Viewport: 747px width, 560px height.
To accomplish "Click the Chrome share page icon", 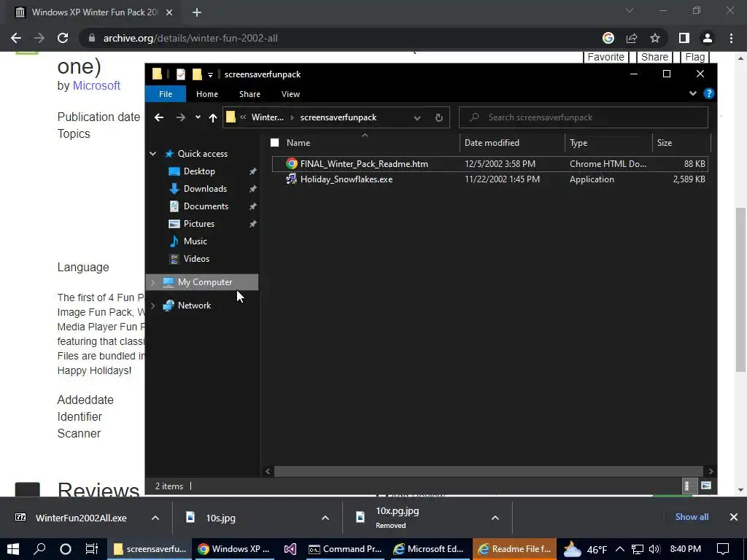I will 632,38.
